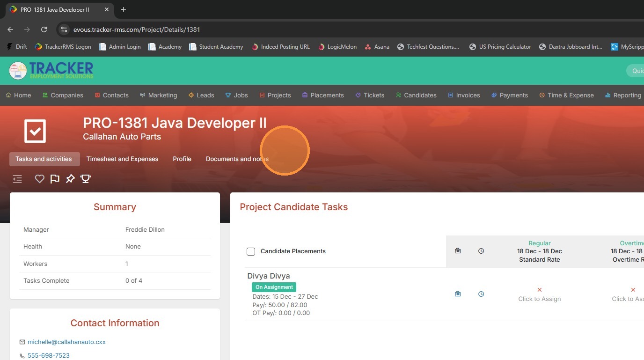Open the Candidates menu in navigation
Viewport: 644px width, 360px height.
click(416, 95)
